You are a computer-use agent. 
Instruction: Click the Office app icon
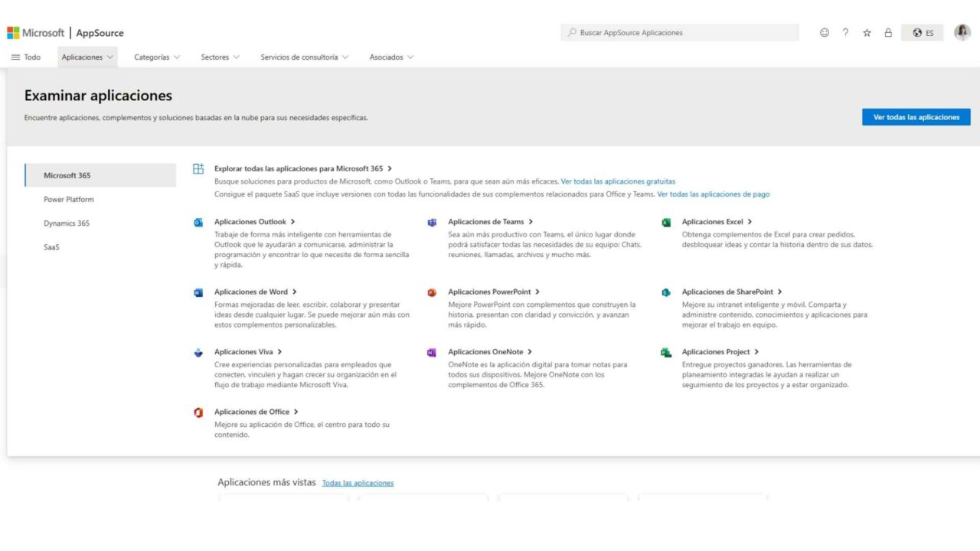(198, 412)
